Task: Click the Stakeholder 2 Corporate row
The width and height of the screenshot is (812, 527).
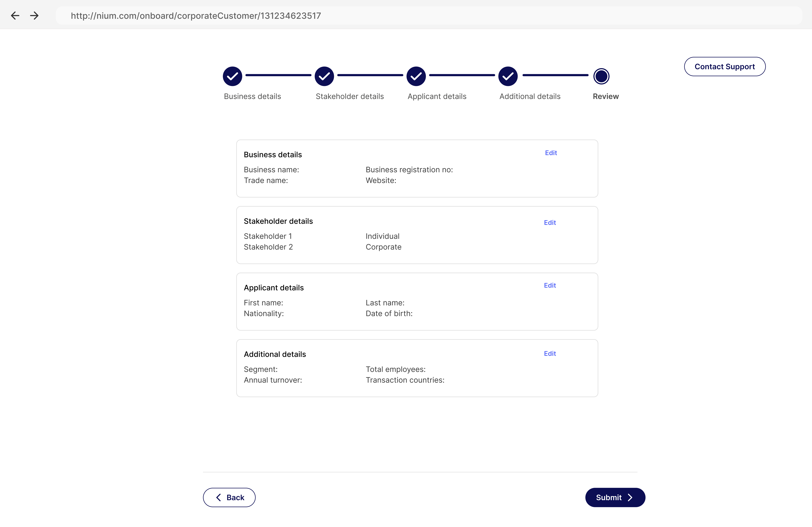Action: (383, 247)
